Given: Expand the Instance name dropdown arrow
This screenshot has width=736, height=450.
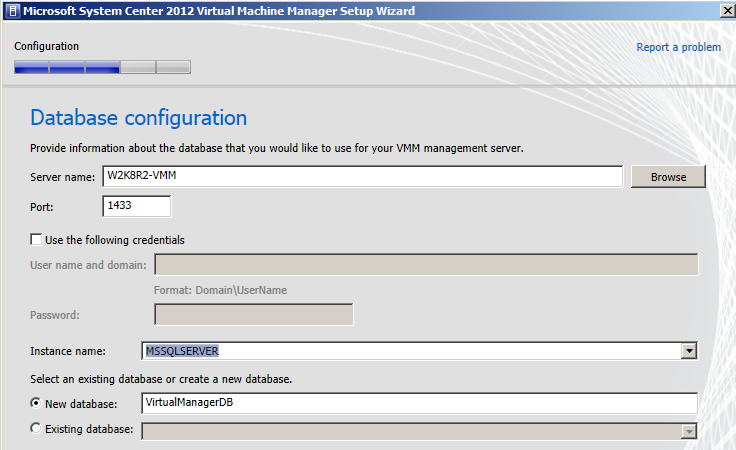Looking at the screenshot, I should click(689, 351).
